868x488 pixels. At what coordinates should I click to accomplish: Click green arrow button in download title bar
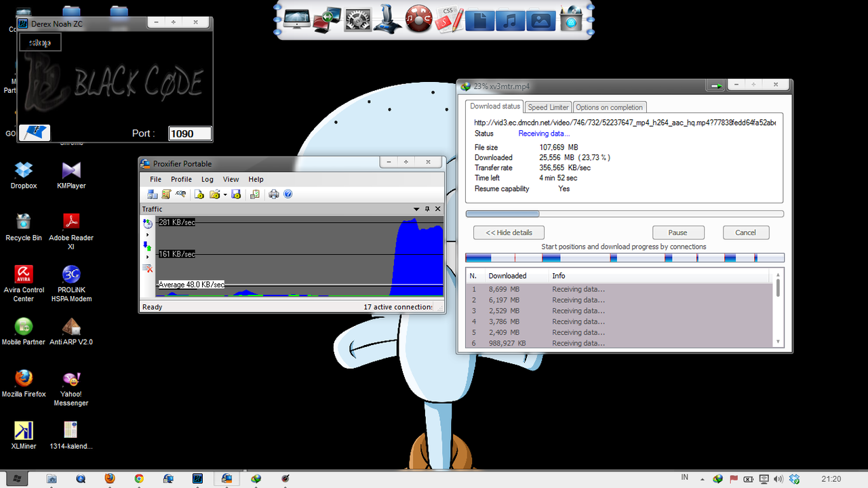point(715,86)
